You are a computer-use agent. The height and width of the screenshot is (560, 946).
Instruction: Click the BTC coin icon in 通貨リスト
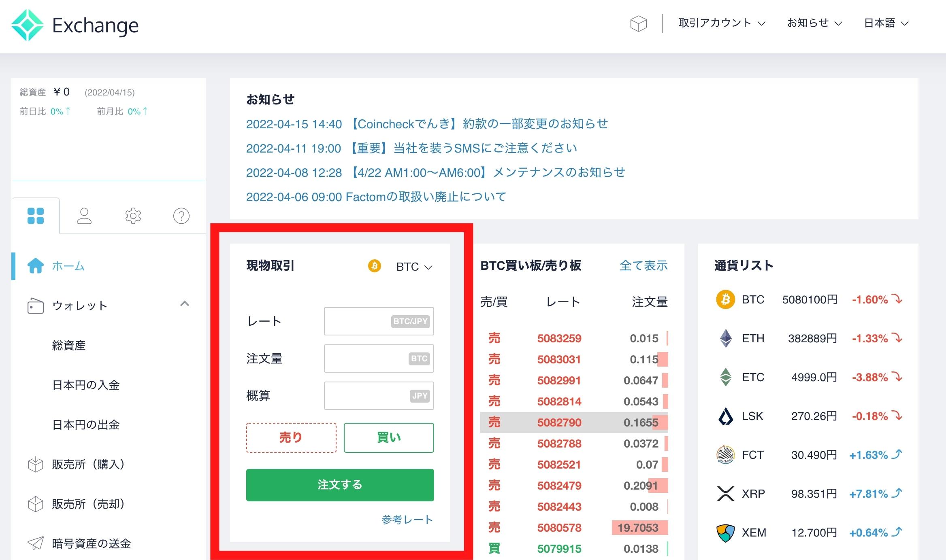tap(725, 299)
